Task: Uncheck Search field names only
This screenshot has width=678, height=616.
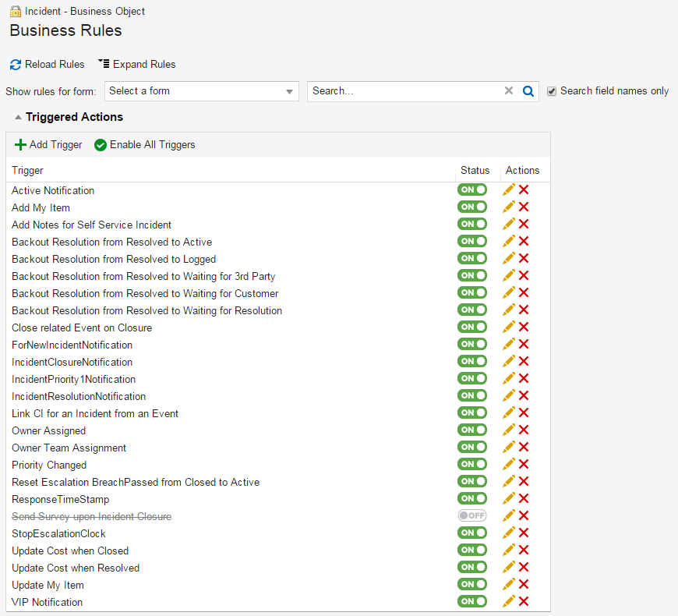Action: click(552, 91)
